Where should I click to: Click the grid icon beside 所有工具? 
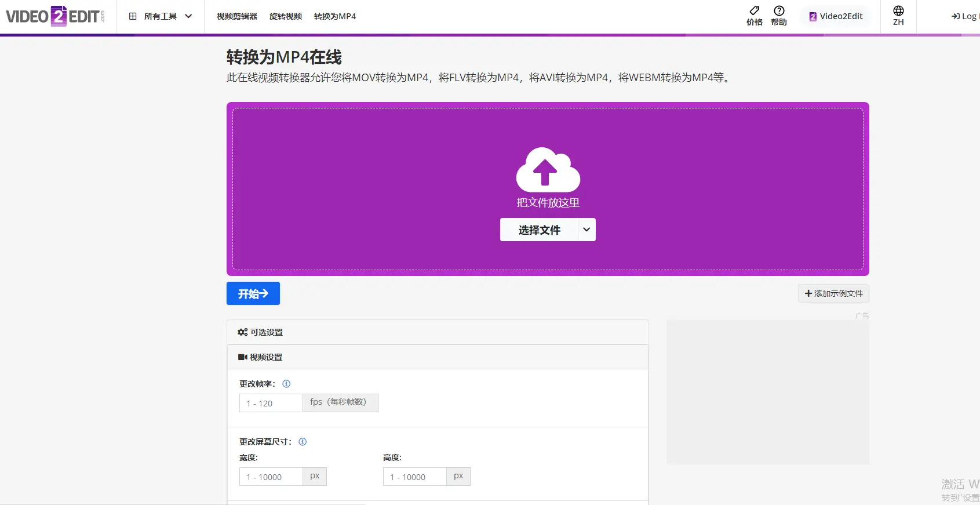pyautogui.click(x=133, y=16)
